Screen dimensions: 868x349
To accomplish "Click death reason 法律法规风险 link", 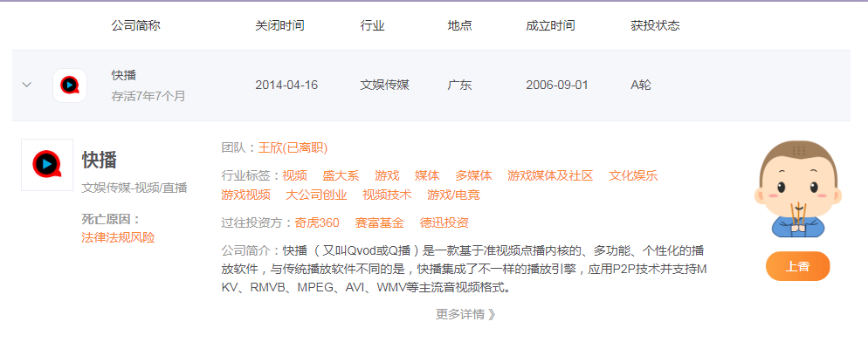I will pos(118,237).
